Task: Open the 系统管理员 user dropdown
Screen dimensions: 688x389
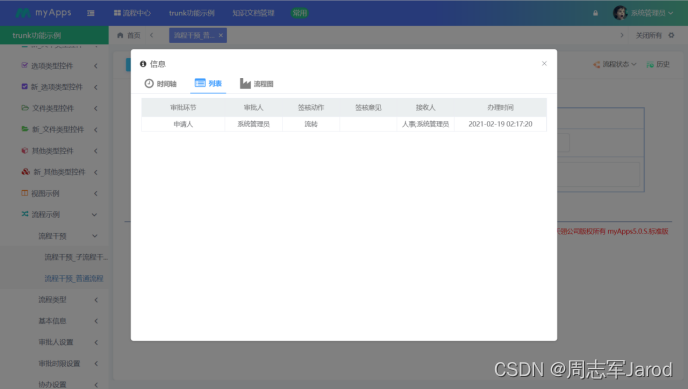Action: (x=652, y=13)
